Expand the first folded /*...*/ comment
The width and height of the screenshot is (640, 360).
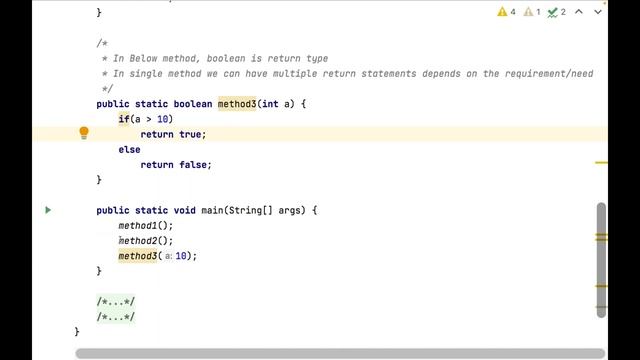click(x=116, y=302)
